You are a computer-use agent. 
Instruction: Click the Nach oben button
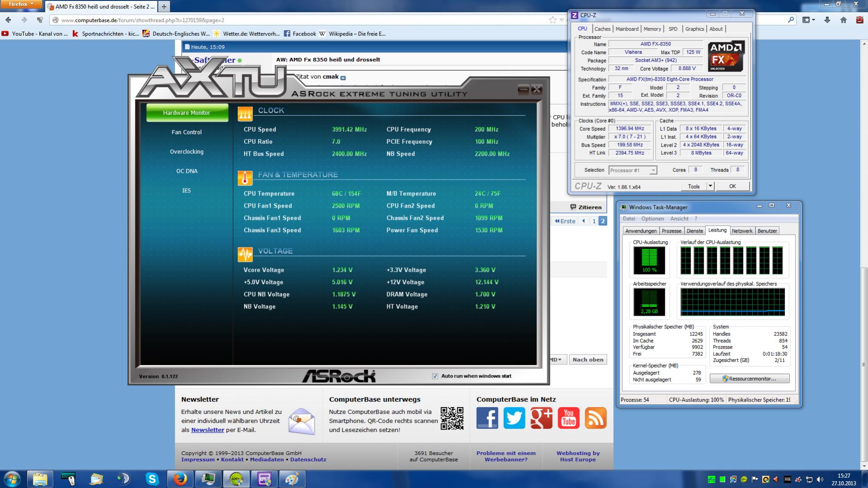tap(588, 360)
